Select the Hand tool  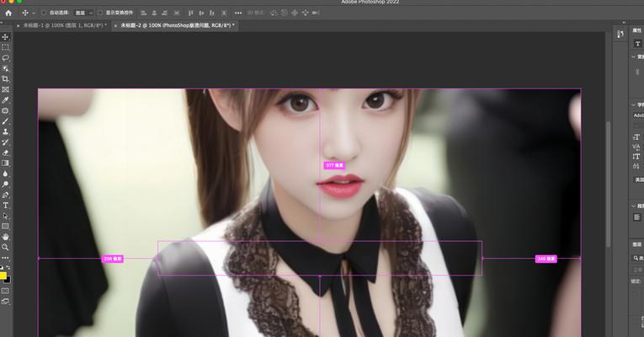click(x=5, y=237)
